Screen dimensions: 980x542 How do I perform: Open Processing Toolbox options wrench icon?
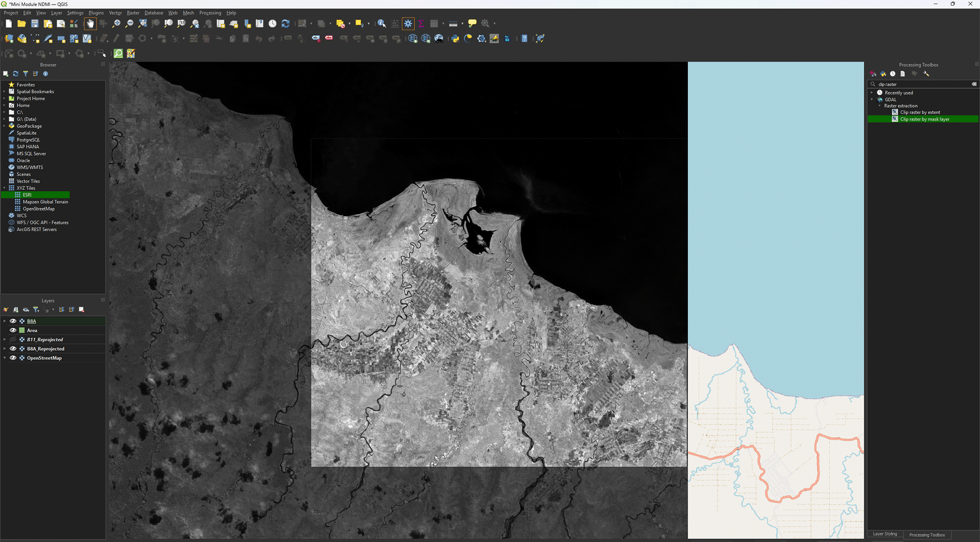point(926,74)
